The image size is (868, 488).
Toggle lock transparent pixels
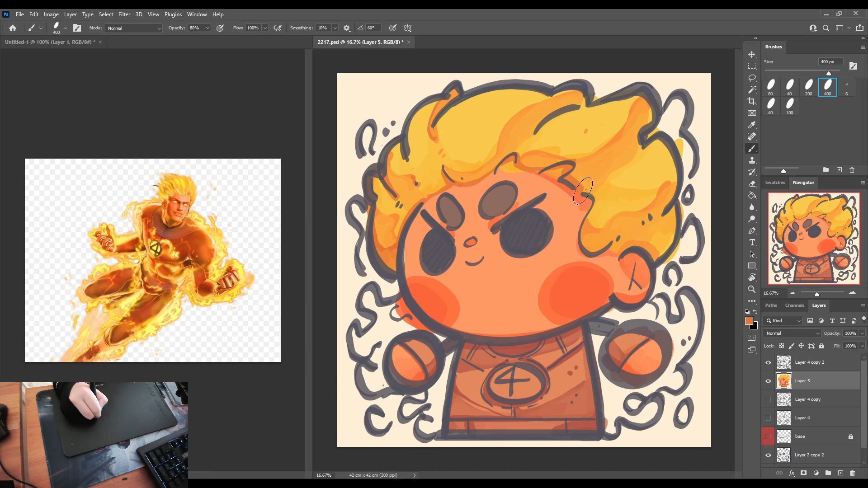pyautogui.click(x=781, y=346)
